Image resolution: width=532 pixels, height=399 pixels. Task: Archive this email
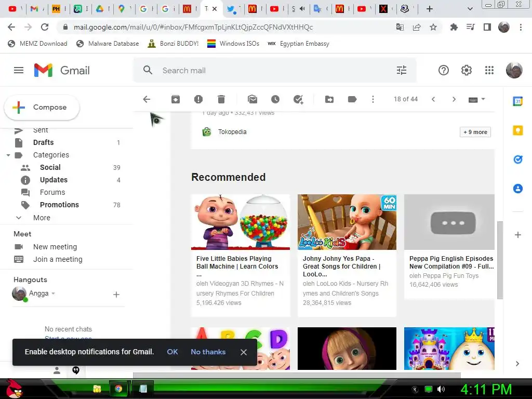point(176,99)
